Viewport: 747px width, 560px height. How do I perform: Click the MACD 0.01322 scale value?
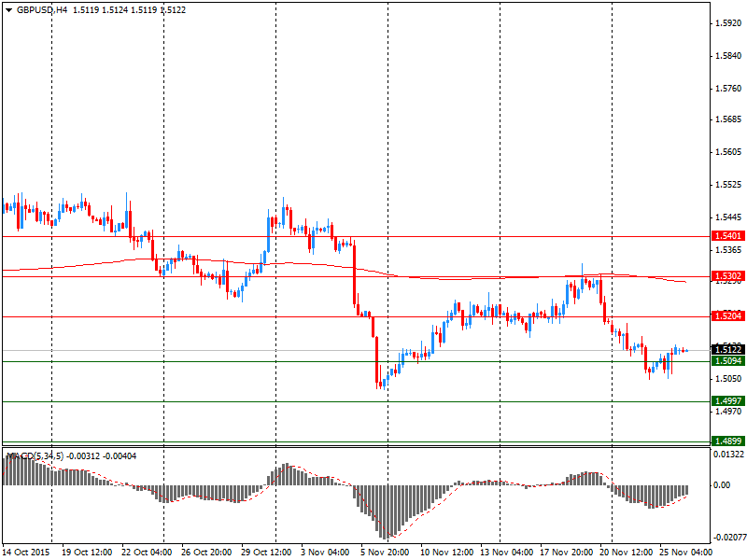click(728, 455)
